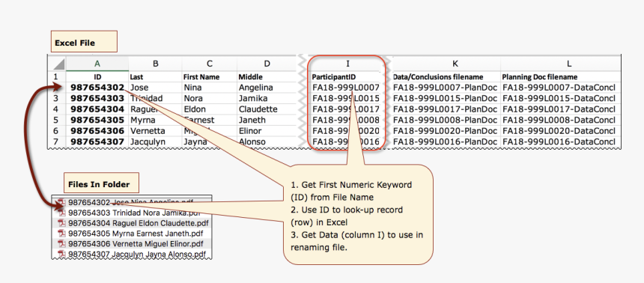This screenshot has height=283, width=644.
Task: Select cell FA18-999L0007-PlanDoc
Action: point(446,88)
